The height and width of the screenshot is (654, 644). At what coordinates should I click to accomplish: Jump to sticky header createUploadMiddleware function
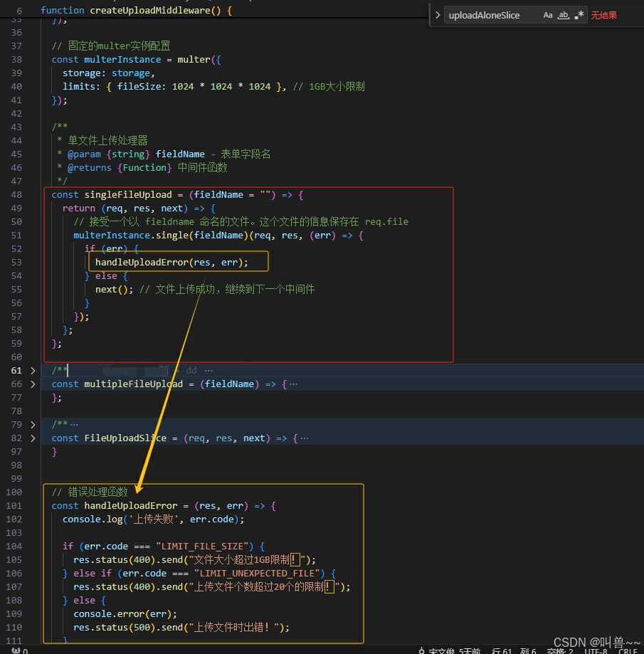136,11
